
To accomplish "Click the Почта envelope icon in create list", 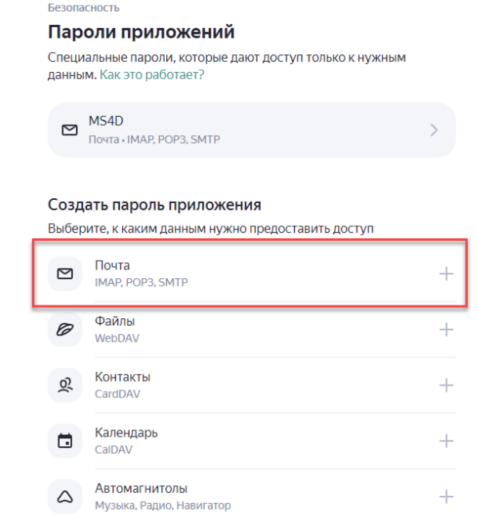I will [65, 274].
